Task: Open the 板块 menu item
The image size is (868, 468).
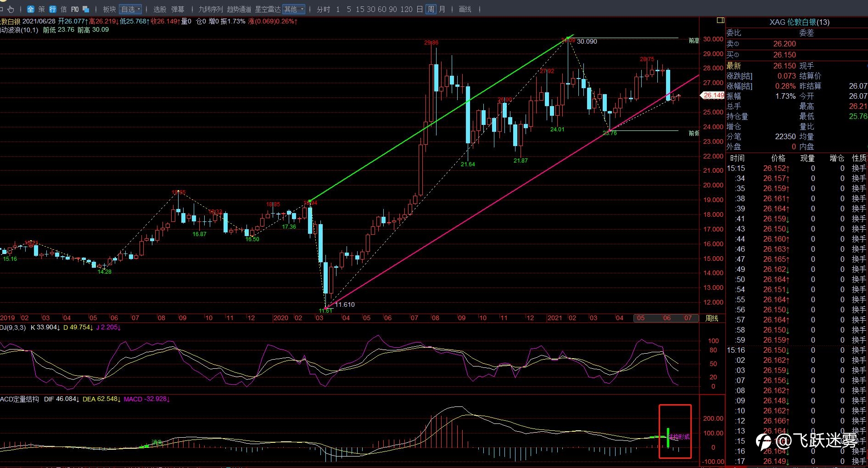Action: coord(109,9)
